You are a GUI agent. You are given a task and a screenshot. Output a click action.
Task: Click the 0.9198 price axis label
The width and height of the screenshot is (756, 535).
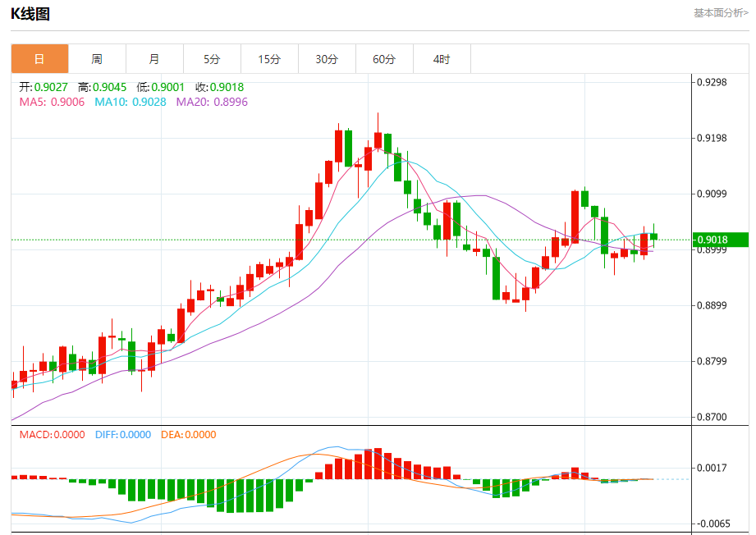click(x=712, y=139)
